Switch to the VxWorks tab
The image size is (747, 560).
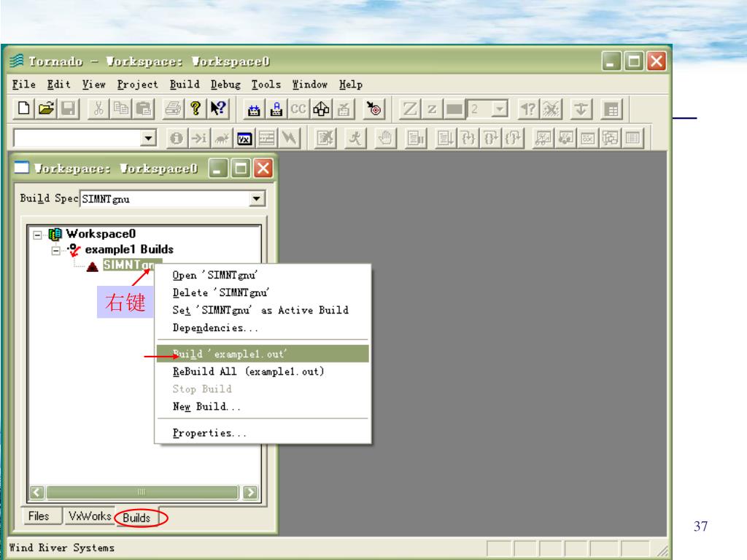tap(90, 516)
